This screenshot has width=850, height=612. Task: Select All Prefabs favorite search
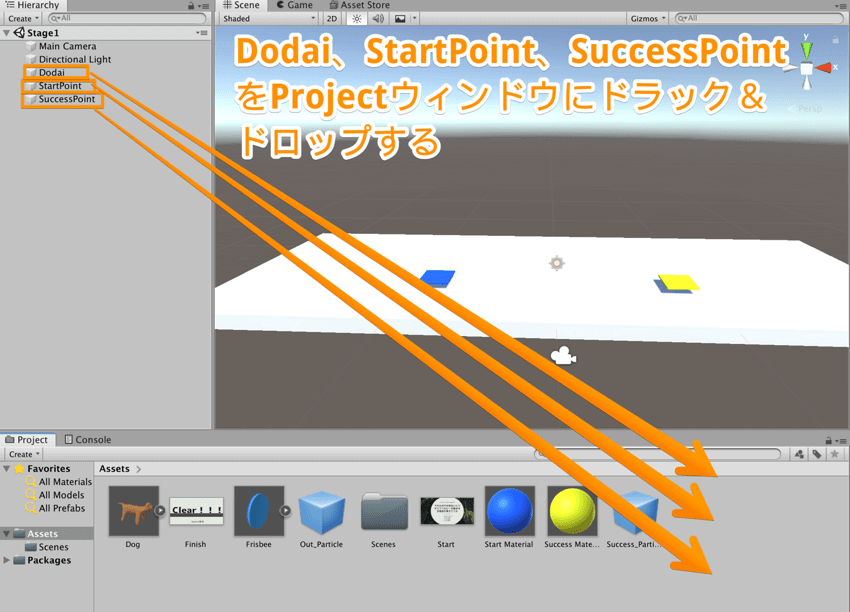pos(56,508)
